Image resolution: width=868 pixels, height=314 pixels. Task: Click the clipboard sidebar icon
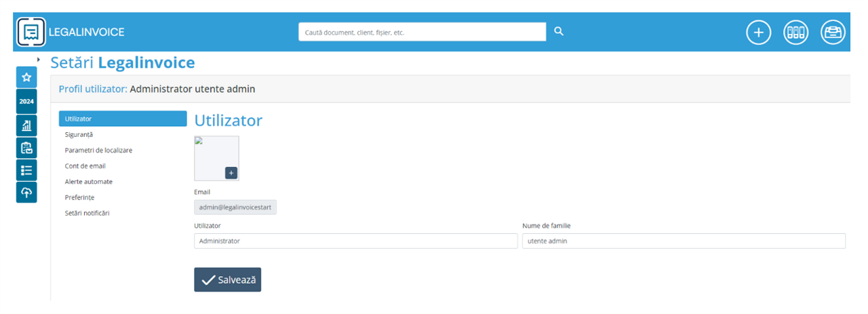coord(26,148)
